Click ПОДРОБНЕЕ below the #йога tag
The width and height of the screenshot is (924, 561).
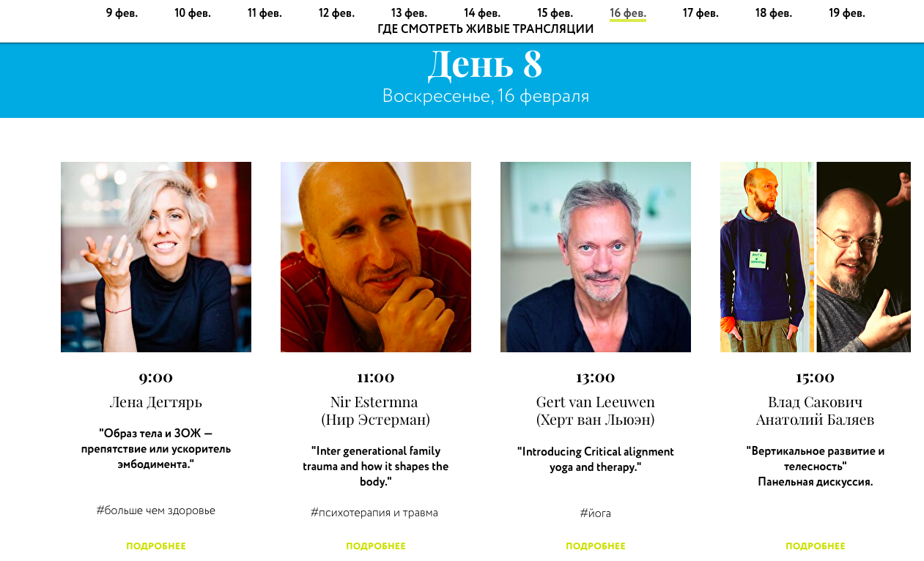[x=596, y=546]
